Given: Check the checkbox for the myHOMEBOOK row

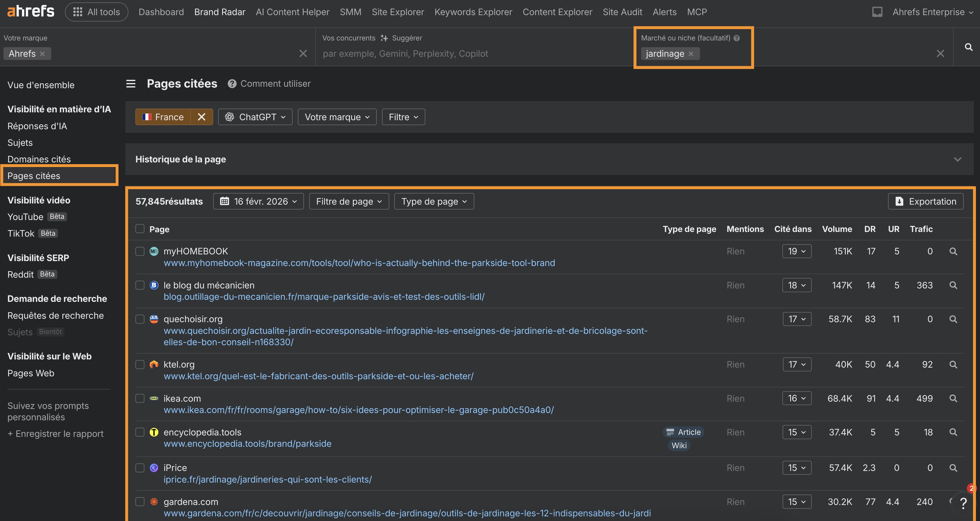Looking at the screenshot, I should click(x=140, y=251).
